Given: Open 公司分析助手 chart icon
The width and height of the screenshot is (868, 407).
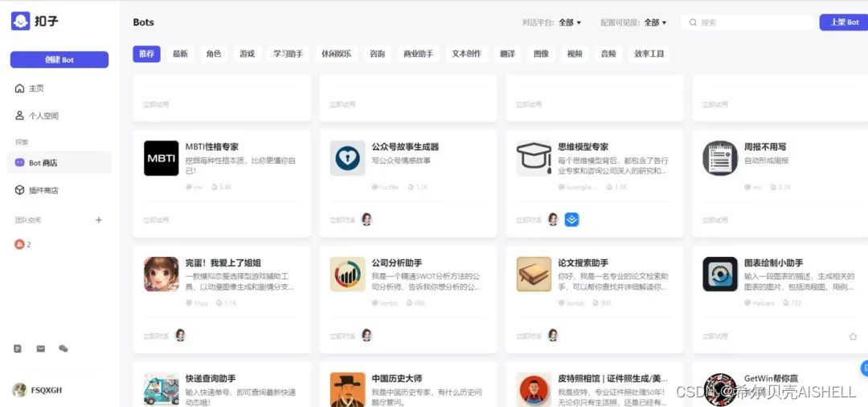Looking at the screenshot, I should (x=348, y=275).
